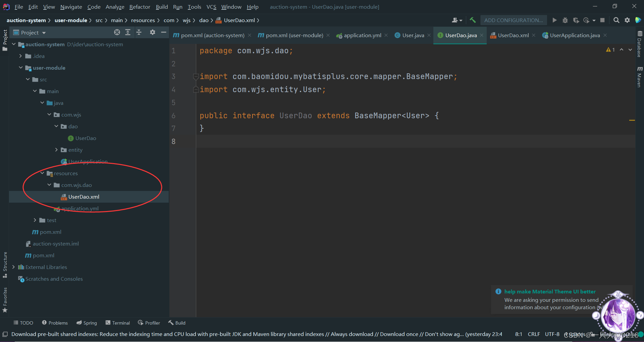The width and height of the screenshot is (644, 342).
Task: Click CRLF line separator in status bar
Action: (x=534, y=334)
